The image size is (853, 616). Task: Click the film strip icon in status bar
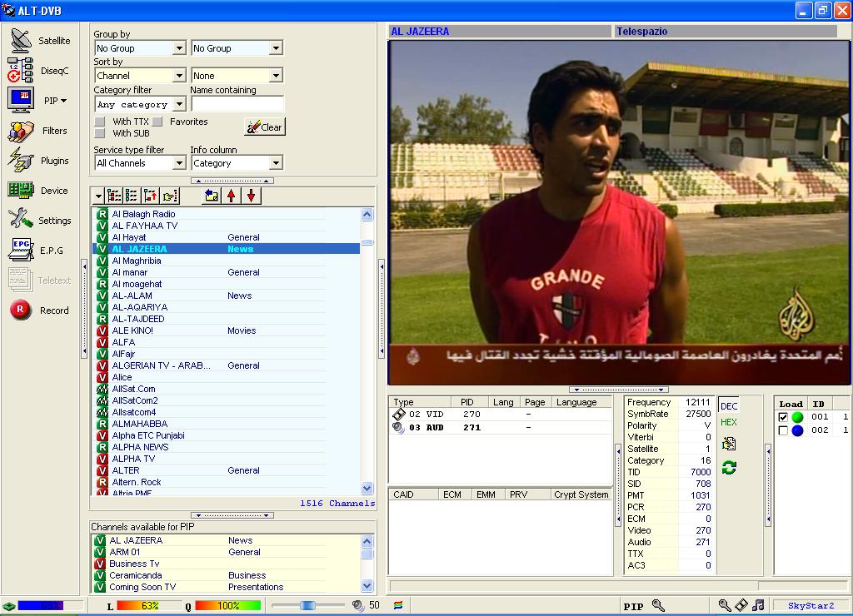point(741,605)
